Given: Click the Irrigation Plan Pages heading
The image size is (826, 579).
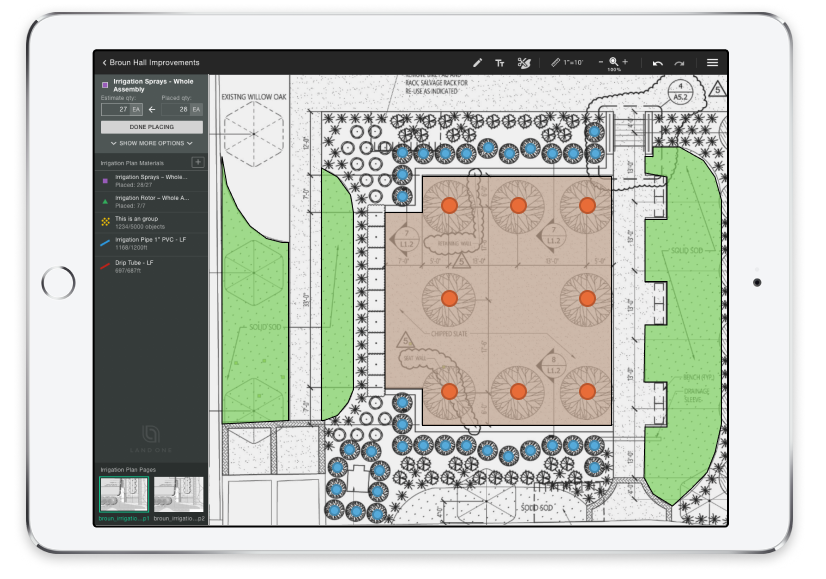Looking at the screenshot, I should coord(128,469).
